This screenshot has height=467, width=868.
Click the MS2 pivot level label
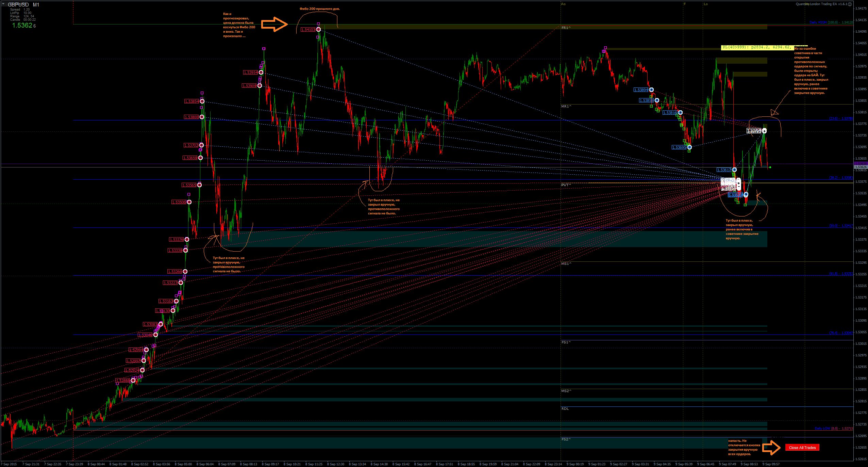coord(566,391)
